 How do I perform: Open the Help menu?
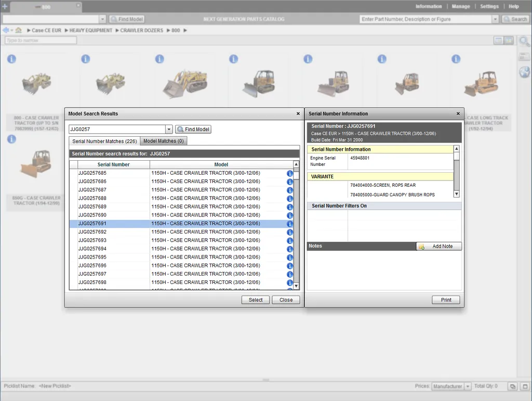point(513,6)
